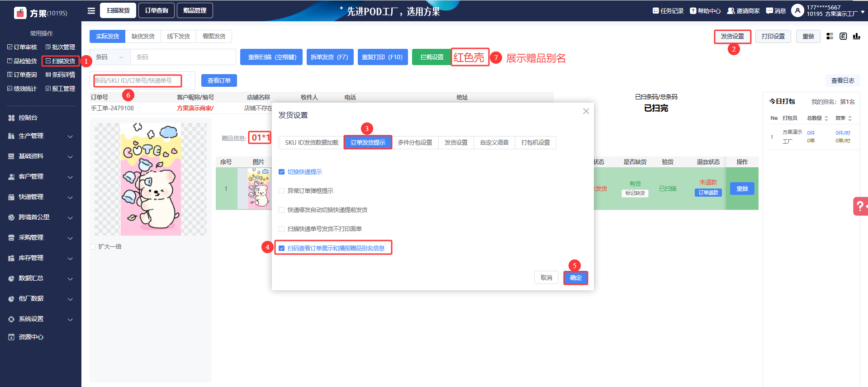Click 重新扫描 (空格键) button
Image resolution: width=868 pixels, height=387 pixels.
pyautogui.click(x=271, y=57)
